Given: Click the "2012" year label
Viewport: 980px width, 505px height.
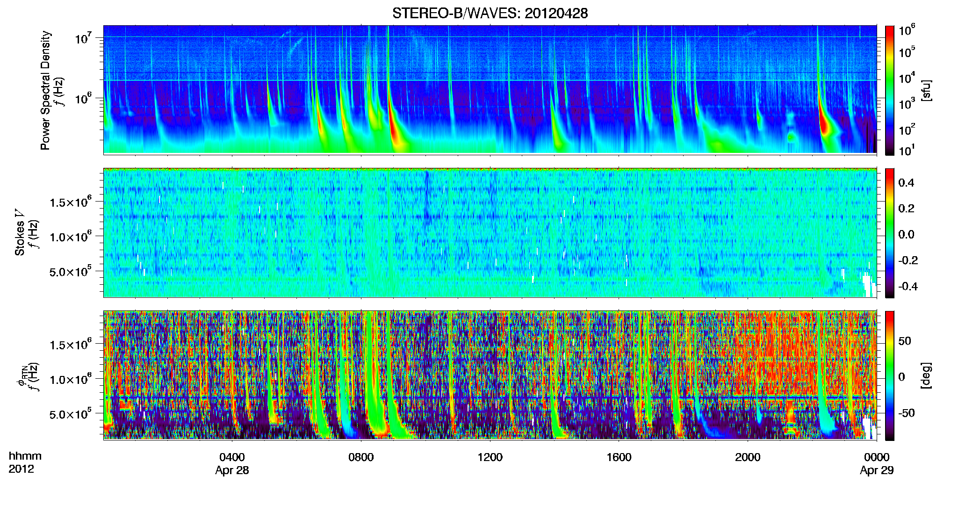Looking at the screenshot, I should pos(21,469).
